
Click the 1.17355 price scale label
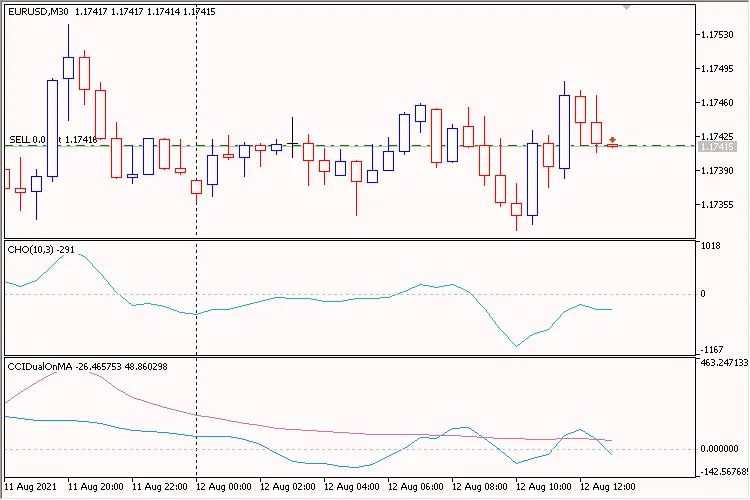717,205
